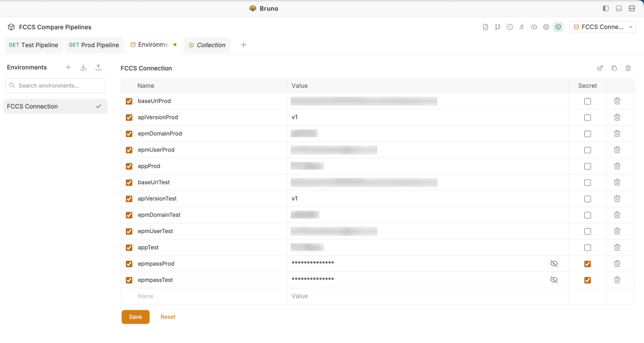
Task: Switch to the Test Pipeline tab
Action: click(x=34, y=45)
